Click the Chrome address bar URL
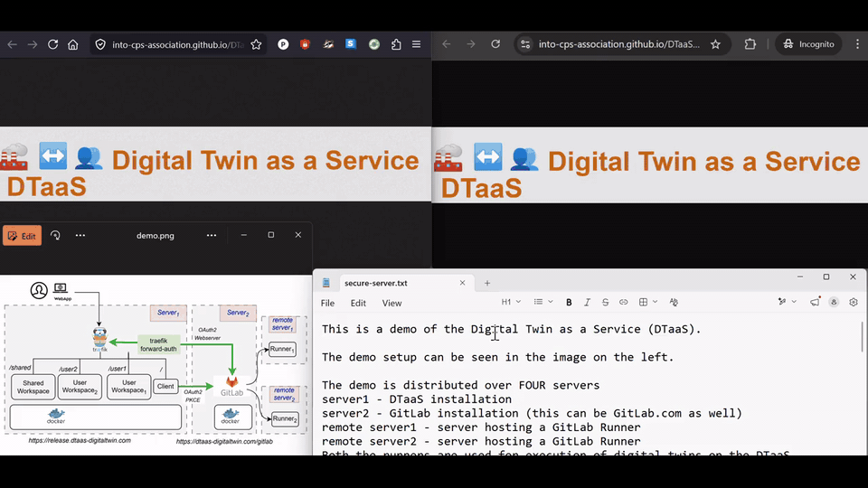The height and width of the screenshot is (488, 868). pos(618,44)
